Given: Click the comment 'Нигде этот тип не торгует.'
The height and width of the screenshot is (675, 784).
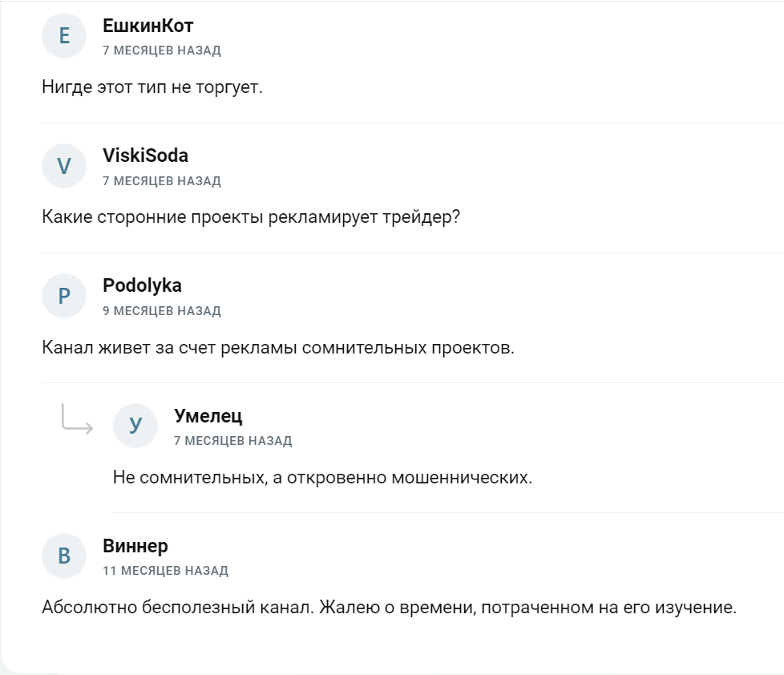Looking at the screenshot, I should [152, 87].
